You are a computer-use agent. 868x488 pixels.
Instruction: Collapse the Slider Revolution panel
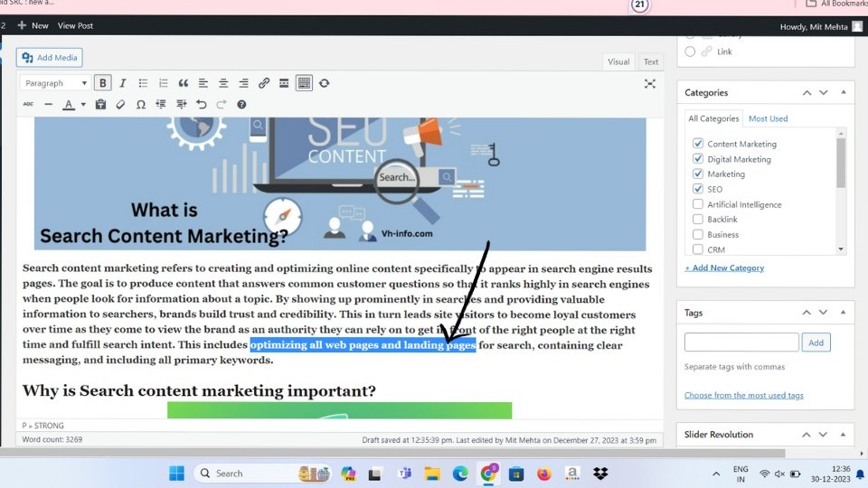843,435
